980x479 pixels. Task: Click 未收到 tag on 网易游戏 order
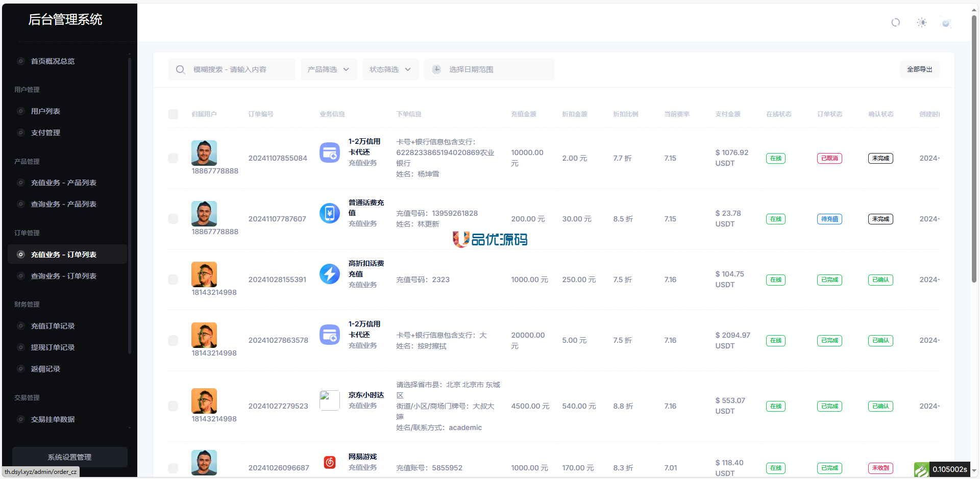(x=880, y=468)
